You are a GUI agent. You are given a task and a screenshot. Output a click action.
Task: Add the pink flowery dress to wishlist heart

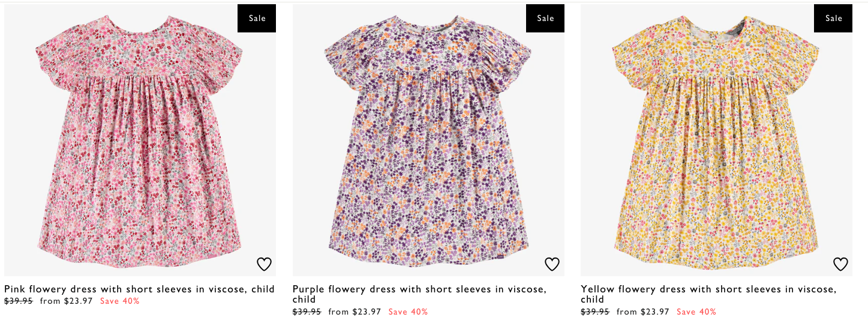(264, 264)
